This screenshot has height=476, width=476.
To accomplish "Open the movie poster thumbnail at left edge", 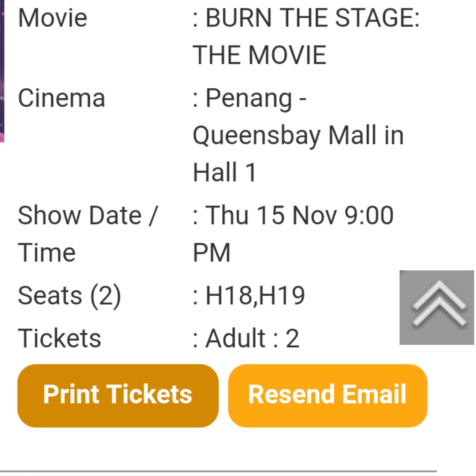I will coord(2,71).
